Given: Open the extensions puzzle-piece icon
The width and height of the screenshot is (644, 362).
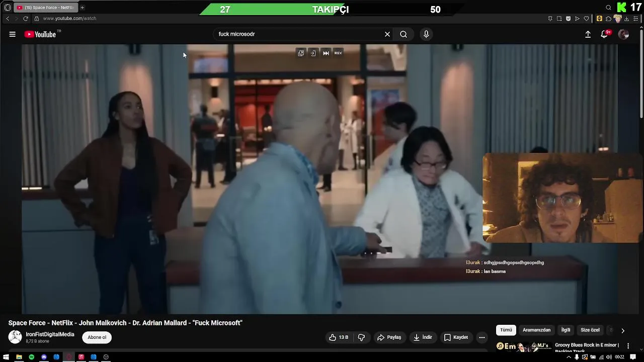Looking at the screenshot, I should click(608, 19).
